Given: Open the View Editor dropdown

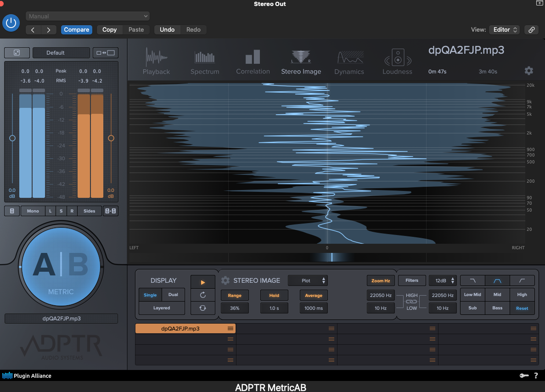Looking at the screenshot, I should (504, 30).
